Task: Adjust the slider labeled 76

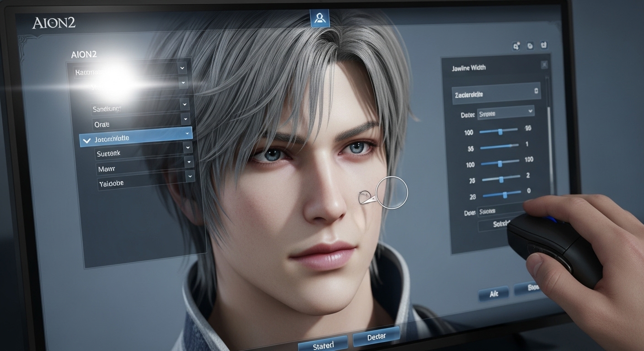Action: point(500,179)
